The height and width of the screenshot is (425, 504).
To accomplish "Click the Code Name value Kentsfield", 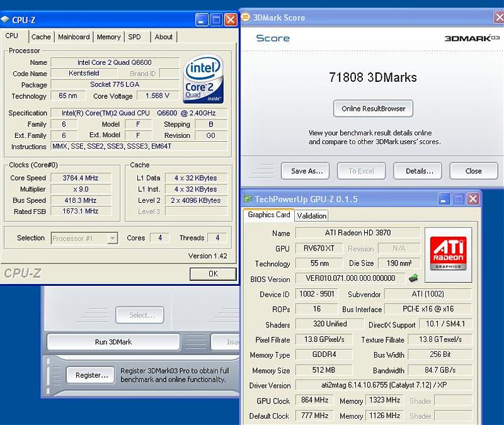I will click(84, 73).
